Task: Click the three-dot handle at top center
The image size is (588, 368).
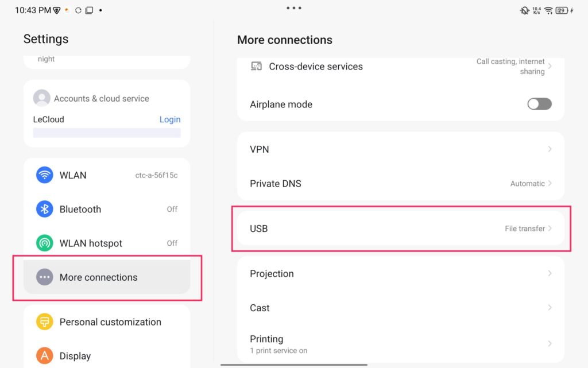Action: pos(294,8)
